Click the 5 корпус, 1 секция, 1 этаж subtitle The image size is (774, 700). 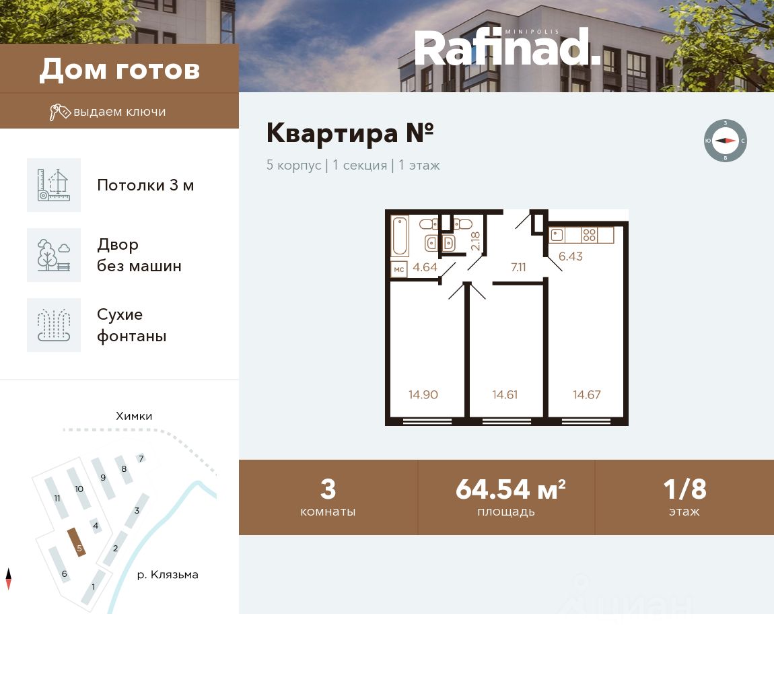353,165
